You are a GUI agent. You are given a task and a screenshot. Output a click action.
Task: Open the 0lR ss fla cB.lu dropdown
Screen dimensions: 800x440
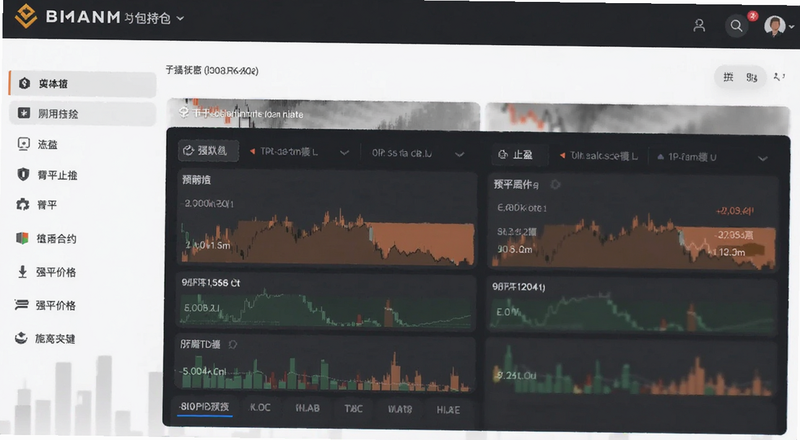pyautogui.click(x=417, y=153)
